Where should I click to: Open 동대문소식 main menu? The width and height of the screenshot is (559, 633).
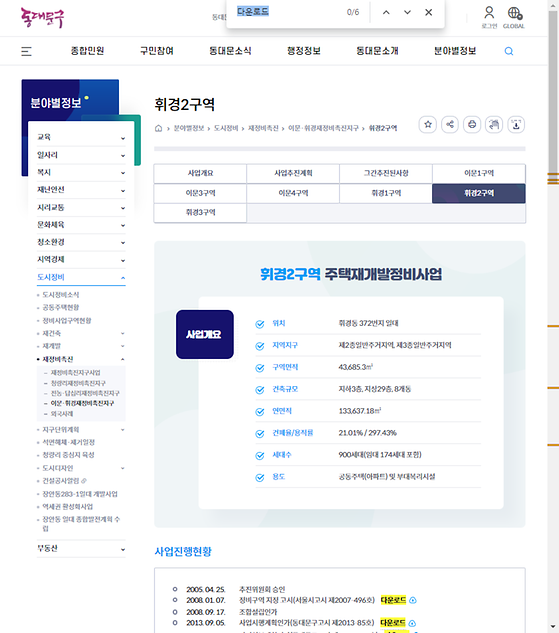[230, 51]
